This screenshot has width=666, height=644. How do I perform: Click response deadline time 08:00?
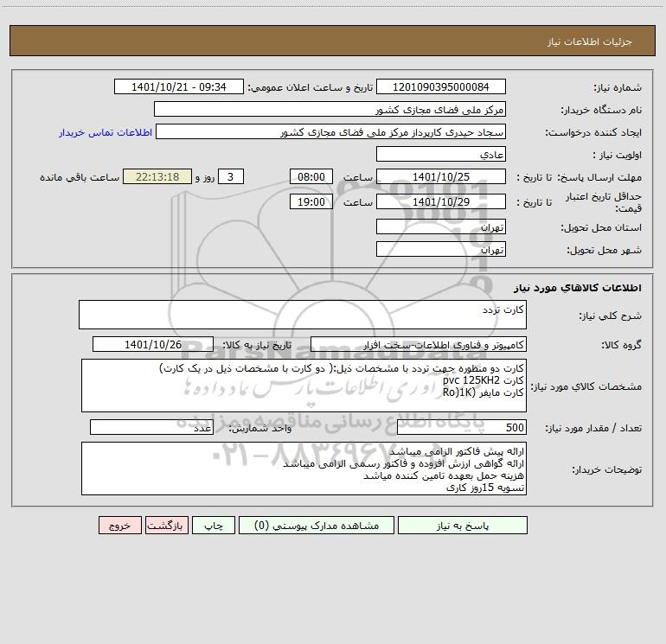[x=311, y=176]
